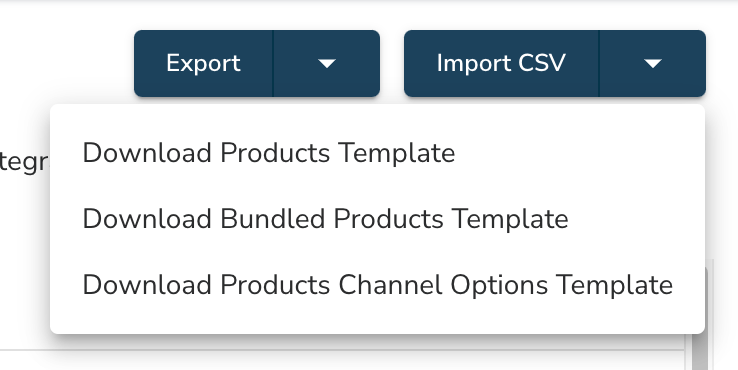
Task: Click the partially hidden text left of the menu
Action: [24, 162]
